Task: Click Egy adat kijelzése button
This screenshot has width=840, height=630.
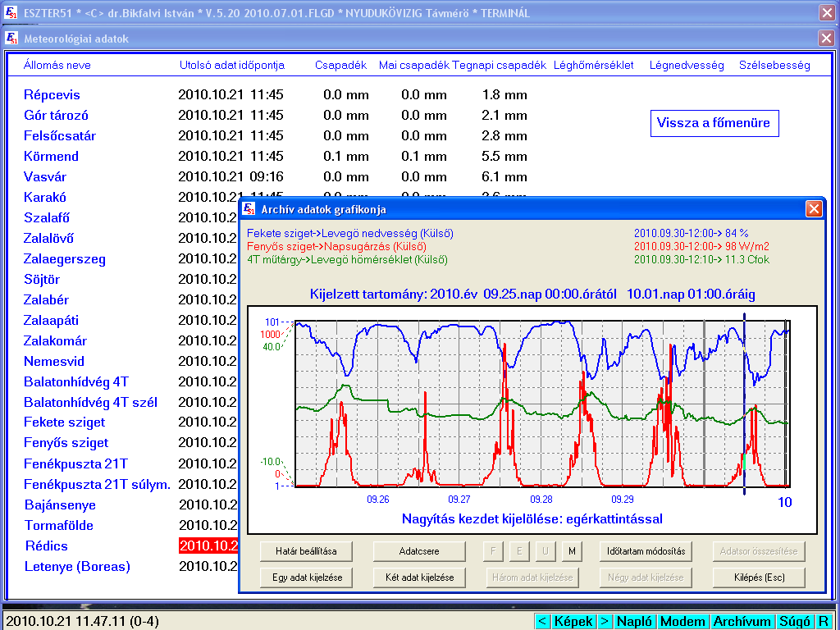Action: [306, 577]
